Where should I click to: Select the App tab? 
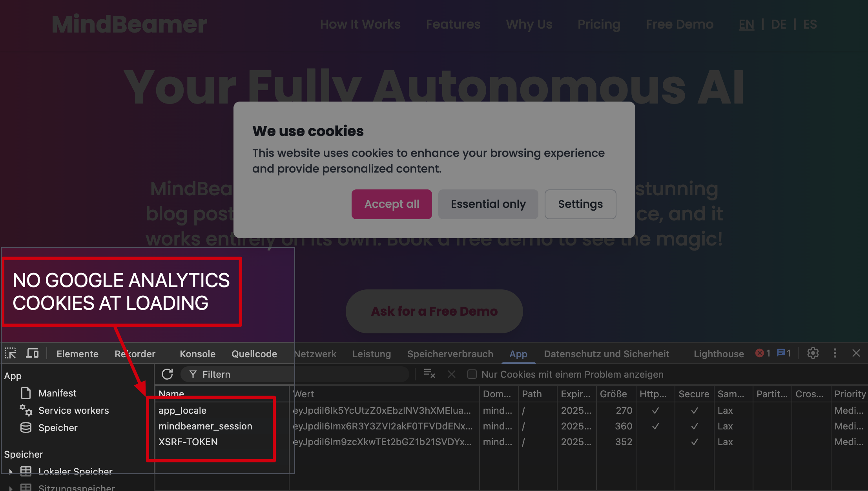(518, 354)
